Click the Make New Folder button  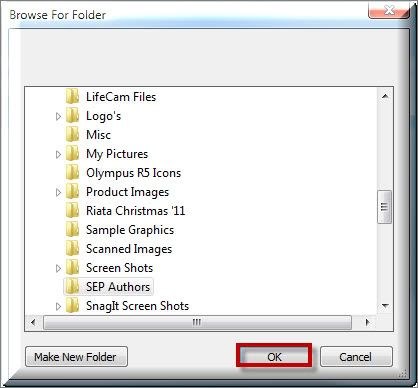tap(76, 357)
